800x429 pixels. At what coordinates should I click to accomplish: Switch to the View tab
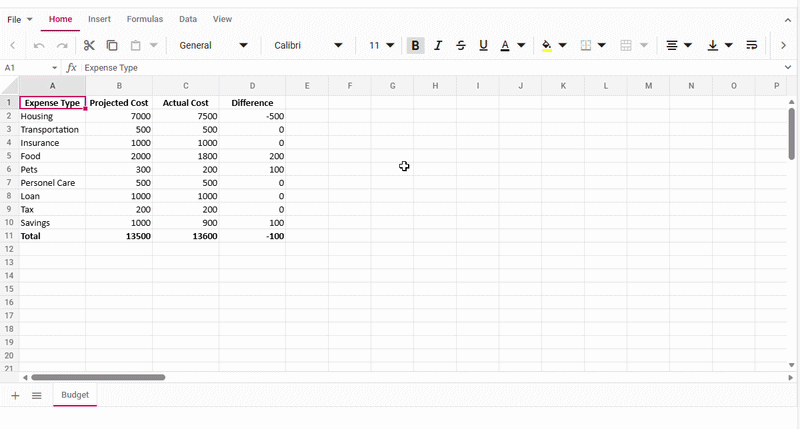(222, 19)
